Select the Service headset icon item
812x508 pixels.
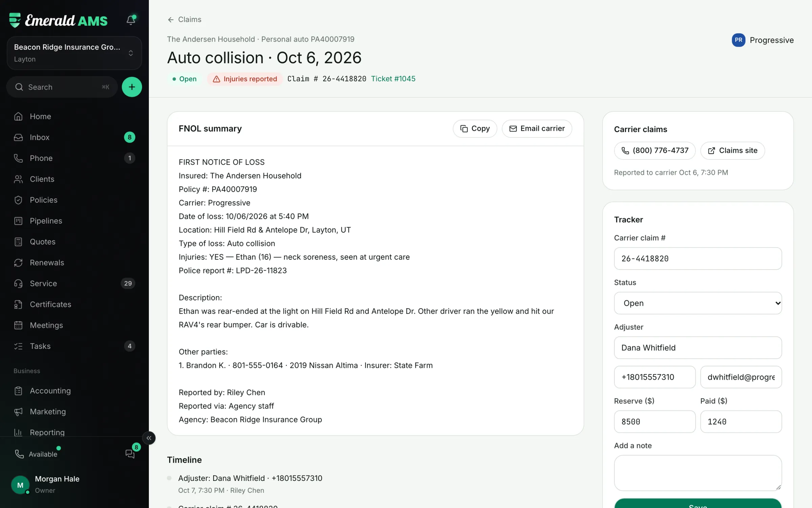click(x=74, y=283)
